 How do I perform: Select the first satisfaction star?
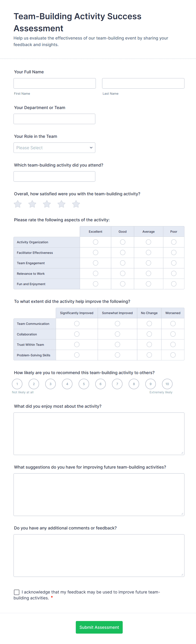click(x=17, y=204)
